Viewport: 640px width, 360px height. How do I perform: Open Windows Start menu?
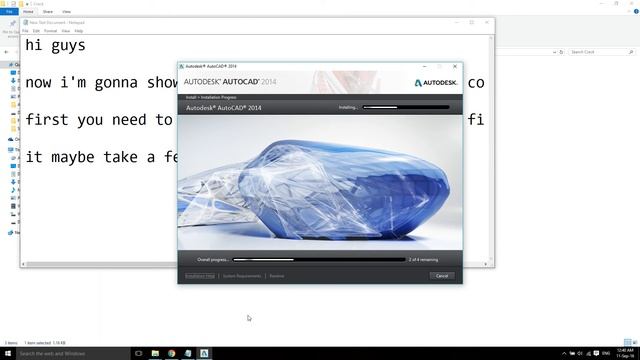click(8, 353)
